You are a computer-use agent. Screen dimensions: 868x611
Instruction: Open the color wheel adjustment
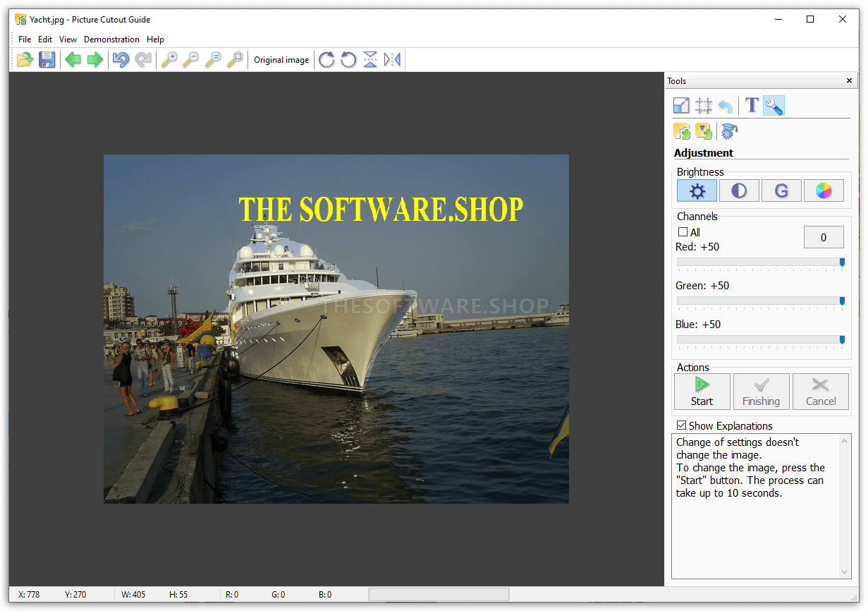coord(824,190)
